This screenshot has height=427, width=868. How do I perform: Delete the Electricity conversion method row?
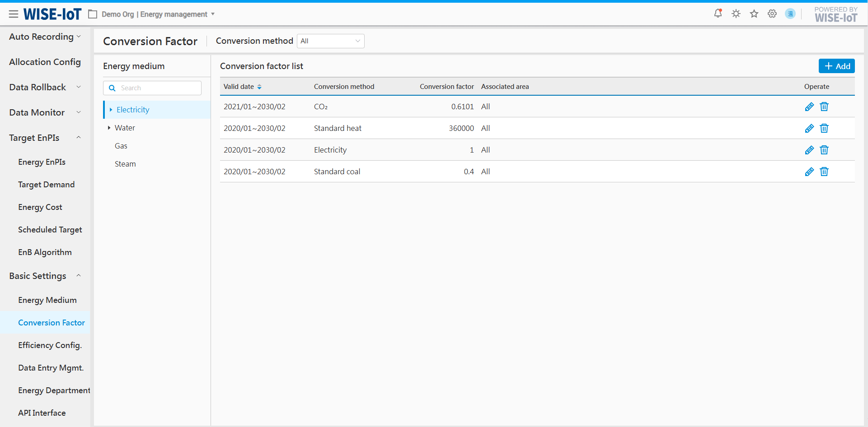824,150
